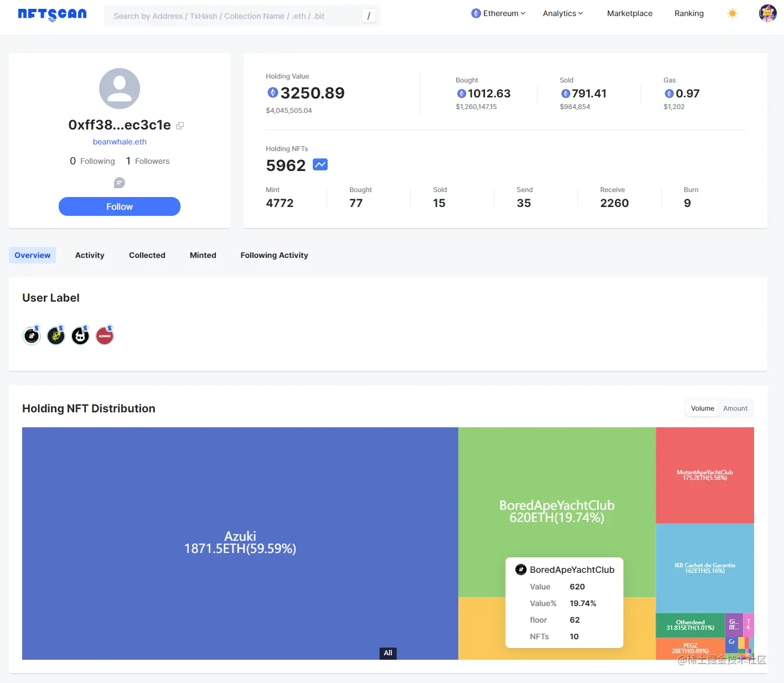Image resolution: width=784 pixels, height=683 pixels.
Task: Toggle the sun light/dark theme icon
Action: tap(732, 13)
